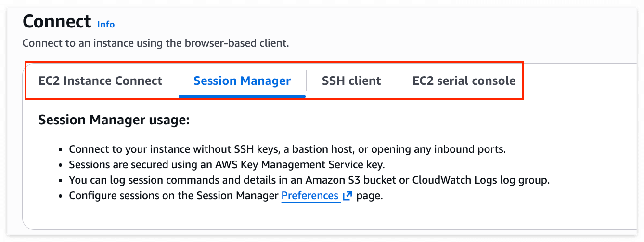The width and height of the screenshot is (644, 242).
Task: Click the bullet about logging session commands
Action: click(x=309, y=180)
